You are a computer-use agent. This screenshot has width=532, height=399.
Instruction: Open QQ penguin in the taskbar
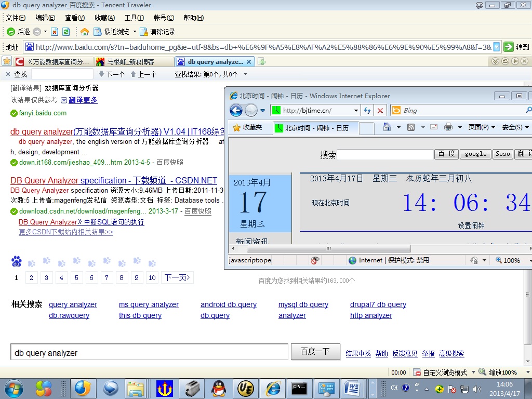(219, 389)
